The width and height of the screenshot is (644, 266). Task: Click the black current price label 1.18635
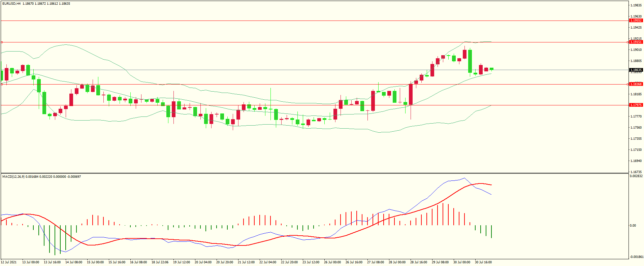pos(636,70)
